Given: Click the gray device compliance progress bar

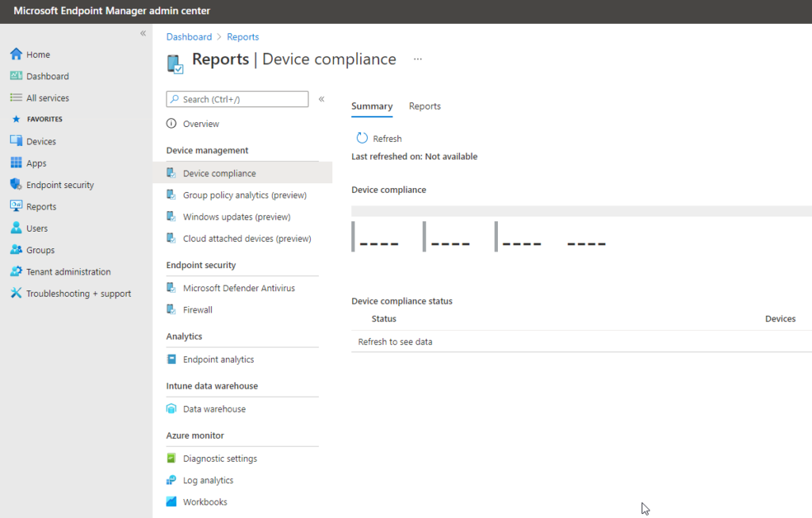Looking at the screenshot, I should point(581,211).
